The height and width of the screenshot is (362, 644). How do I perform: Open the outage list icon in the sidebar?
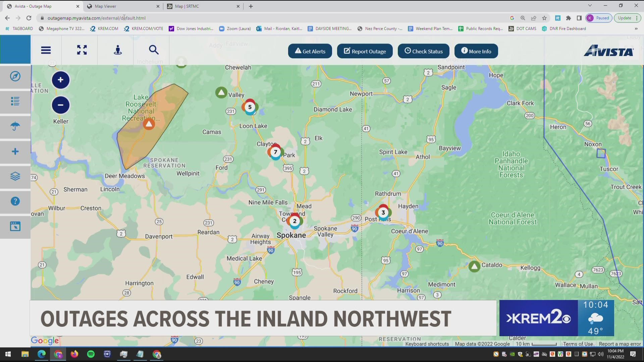pyautogui.click(x=15, y=102)
